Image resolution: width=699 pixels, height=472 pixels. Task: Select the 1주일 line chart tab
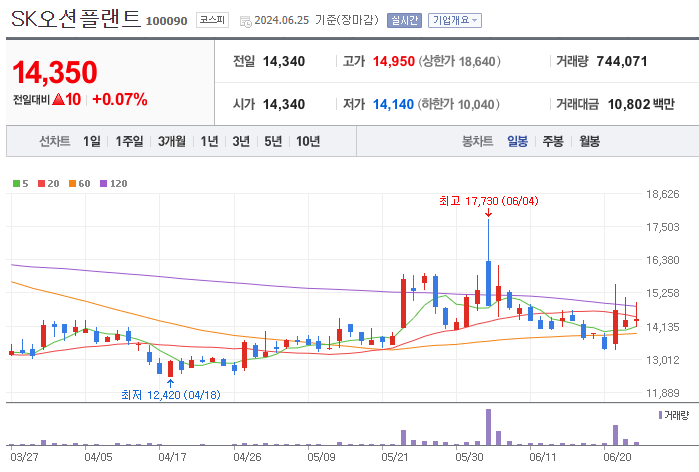[129, 141]
